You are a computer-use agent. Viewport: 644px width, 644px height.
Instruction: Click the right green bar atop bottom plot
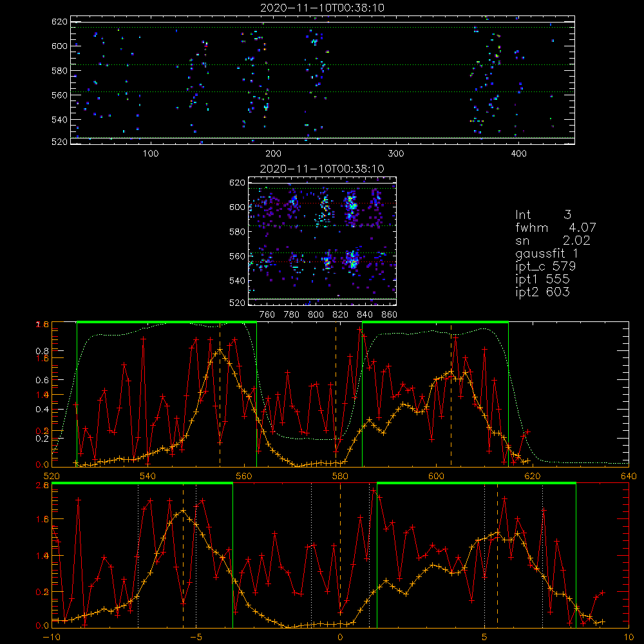(x=477, y=484)
